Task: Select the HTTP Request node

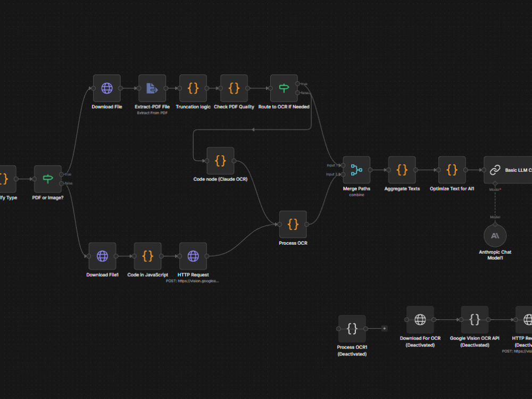Action: (x=193, y=256)
